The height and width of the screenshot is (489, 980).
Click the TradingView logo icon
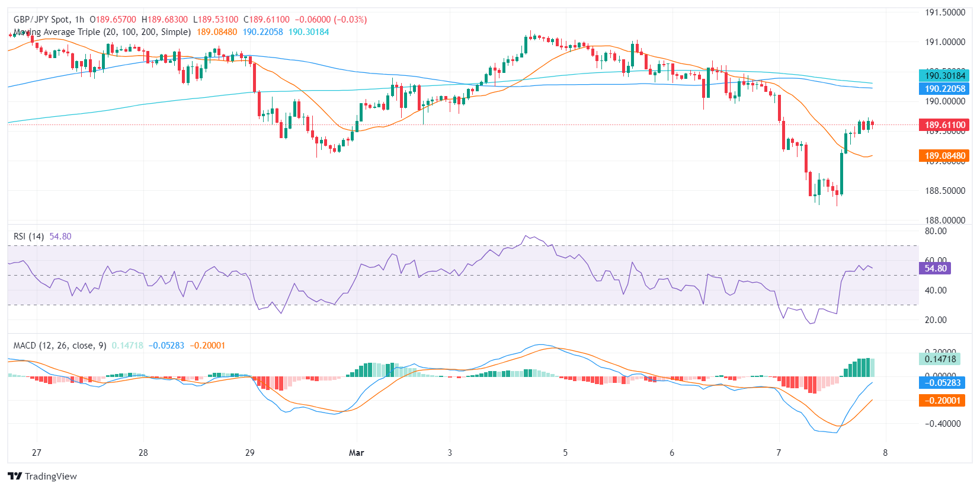point(15,476)
